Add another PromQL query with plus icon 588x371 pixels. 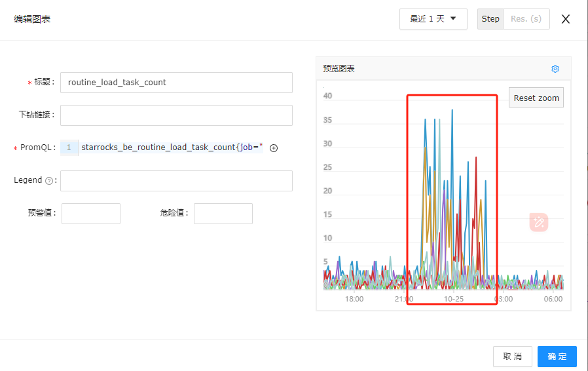(x=274, y=148)
